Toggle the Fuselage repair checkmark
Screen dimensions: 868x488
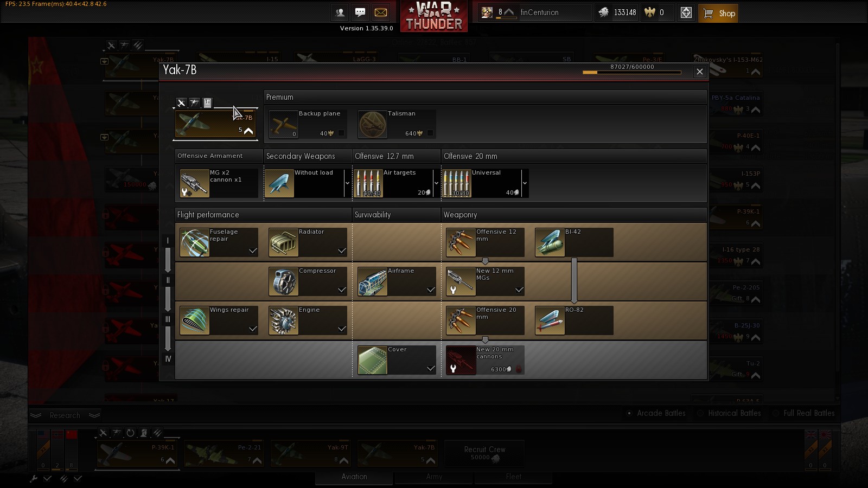[253, 251]
